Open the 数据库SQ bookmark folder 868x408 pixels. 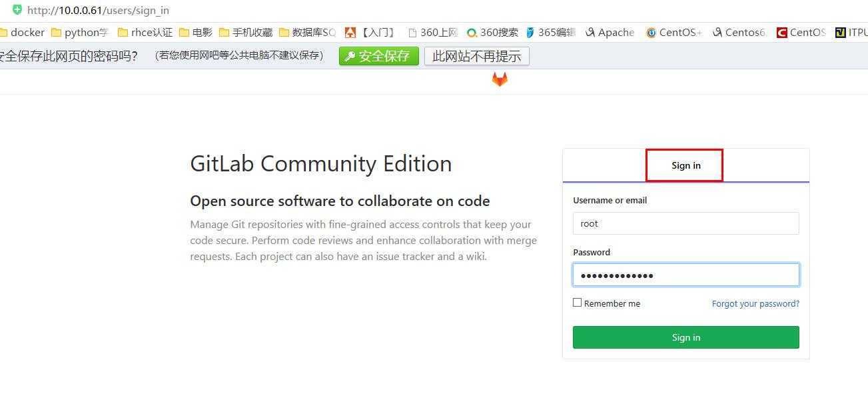(307, 32)
